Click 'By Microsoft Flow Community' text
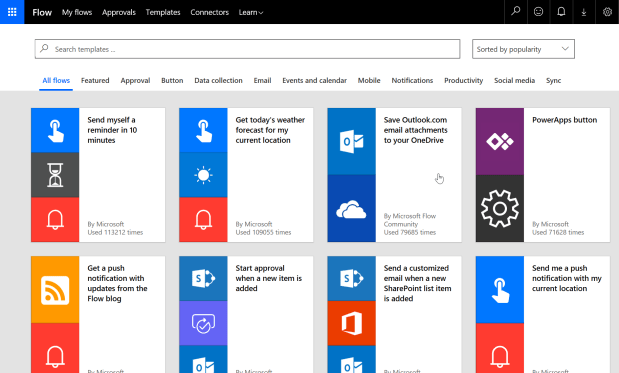 tap(410, 220)
